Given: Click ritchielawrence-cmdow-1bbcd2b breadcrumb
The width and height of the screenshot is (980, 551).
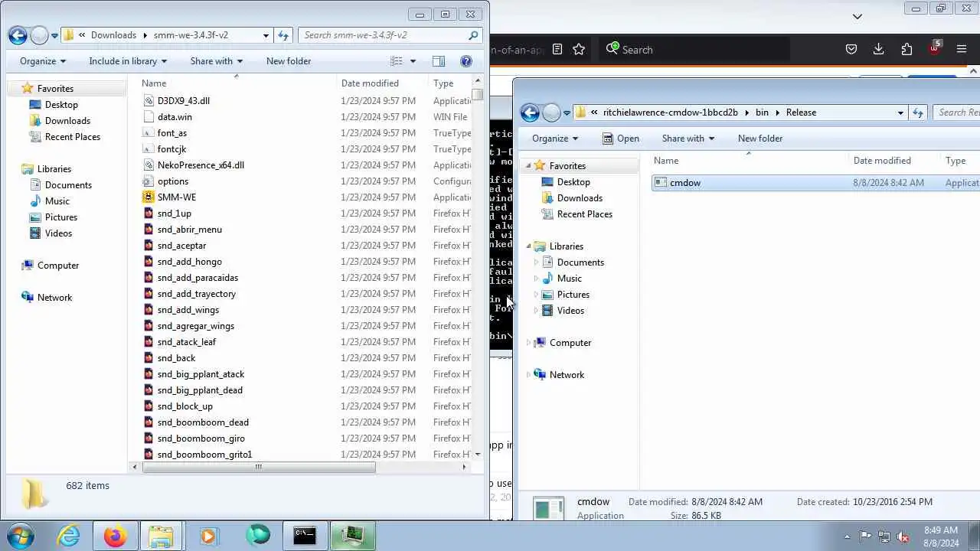Looking at the screenshot, I should pos(671,112).
